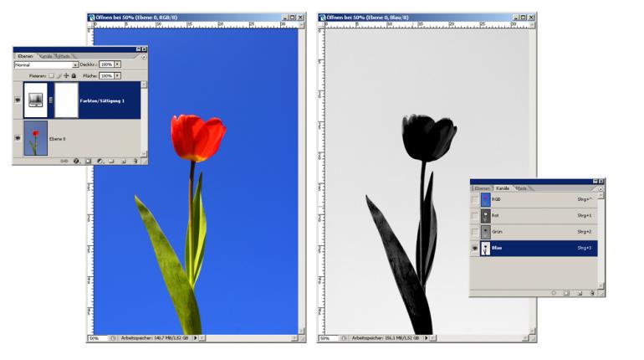Delete layer using Ebenen panel trash icon
This screenshot has height=360, width=644.
coord(135,161)
